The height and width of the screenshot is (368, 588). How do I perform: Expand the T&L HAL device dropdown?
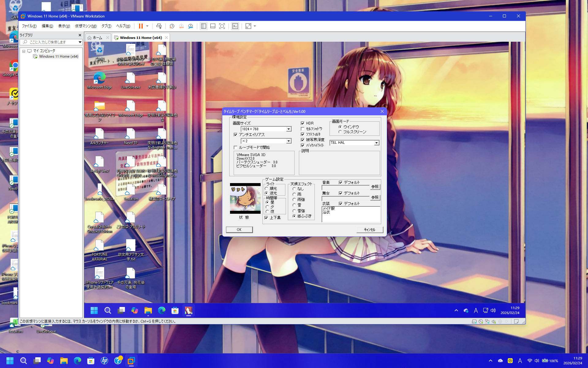pyautogui.click(x=376, y=143)
